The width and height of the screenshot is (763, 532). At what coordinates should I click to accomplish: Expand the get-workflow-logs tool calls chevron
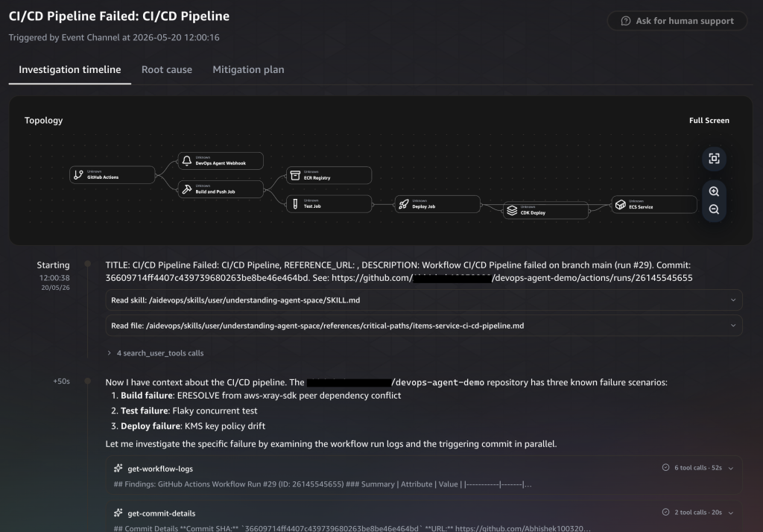tap(731, 468)
